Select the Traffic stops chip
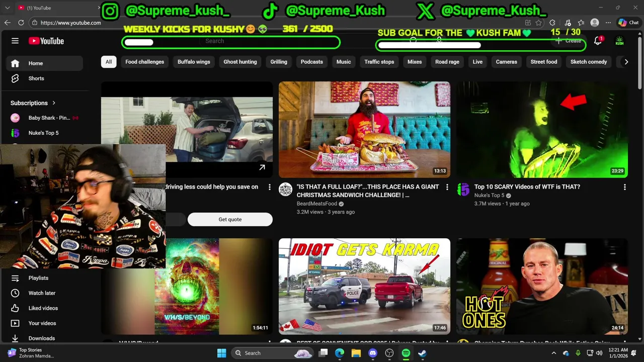The height and width of the screenshot is (362, 644). tap(379, 62)
